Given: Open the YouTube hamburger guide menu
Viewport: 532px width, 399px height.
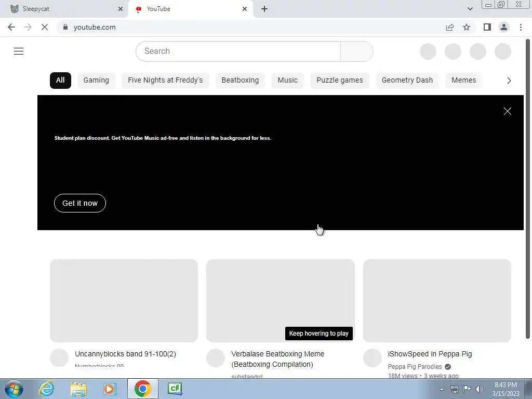Looking at the screenshot, I should pos(19,51).
